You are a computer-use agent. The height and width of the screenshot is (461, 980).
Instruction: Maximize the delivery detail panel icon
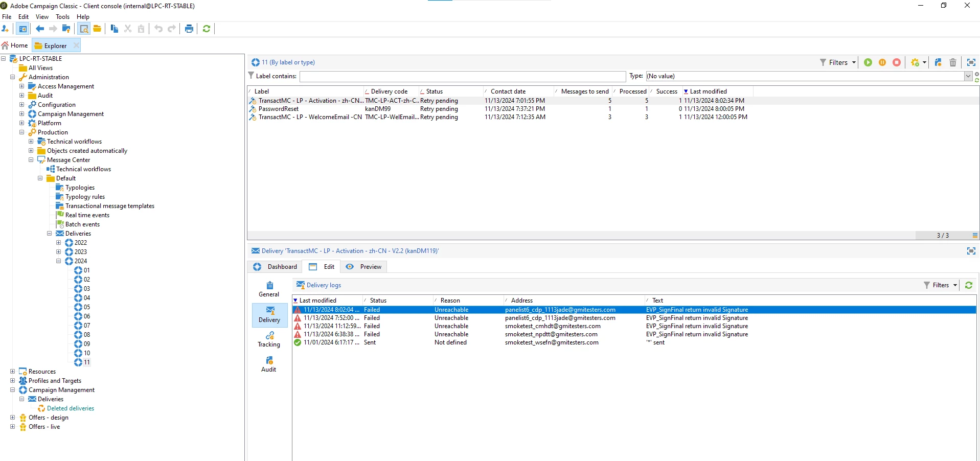(971, 251)
